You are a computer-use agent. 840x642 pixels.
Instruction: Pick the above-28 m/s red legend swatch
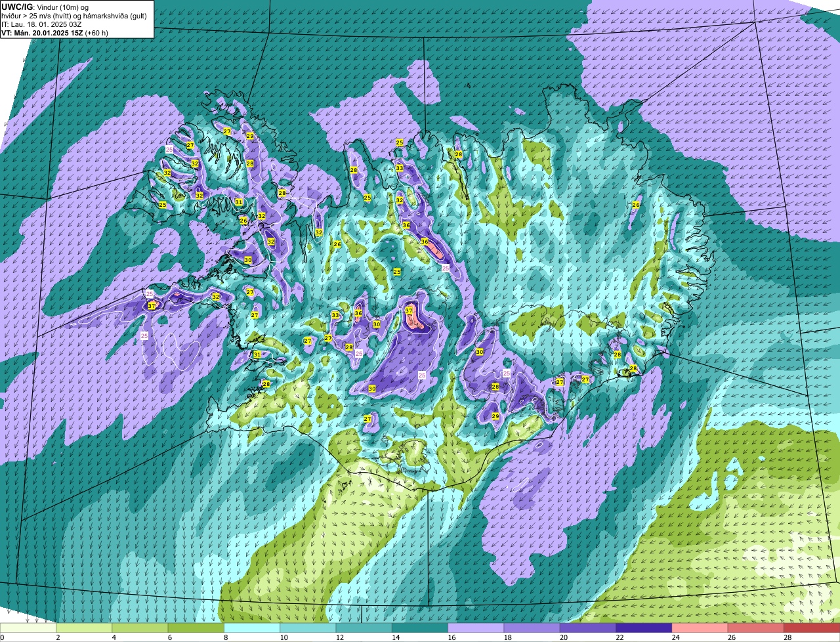click(x=812, y=628)
